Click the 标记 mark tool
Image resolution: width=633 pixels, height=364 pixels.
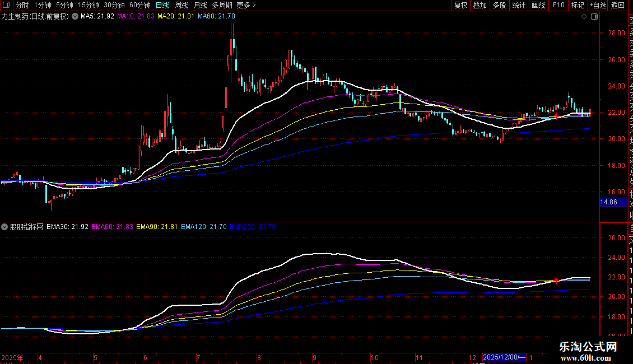click(578, 5)
